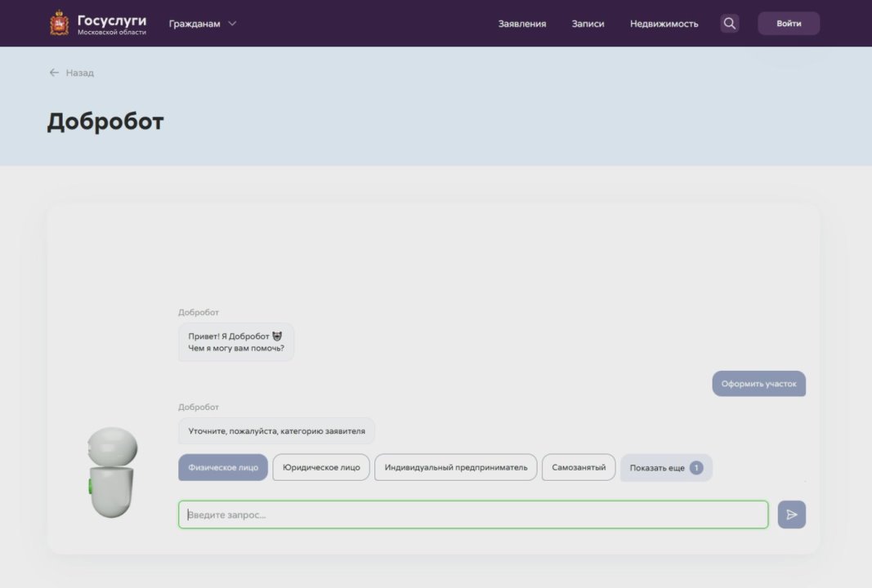
Task: Open the Заявления menu item
Action: [522, 24]
